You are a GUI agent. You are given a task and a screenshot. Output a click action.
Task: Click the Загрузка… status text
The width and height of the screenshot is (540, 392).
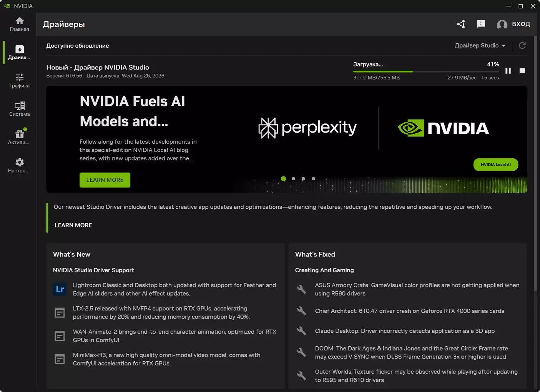[368, 64]
